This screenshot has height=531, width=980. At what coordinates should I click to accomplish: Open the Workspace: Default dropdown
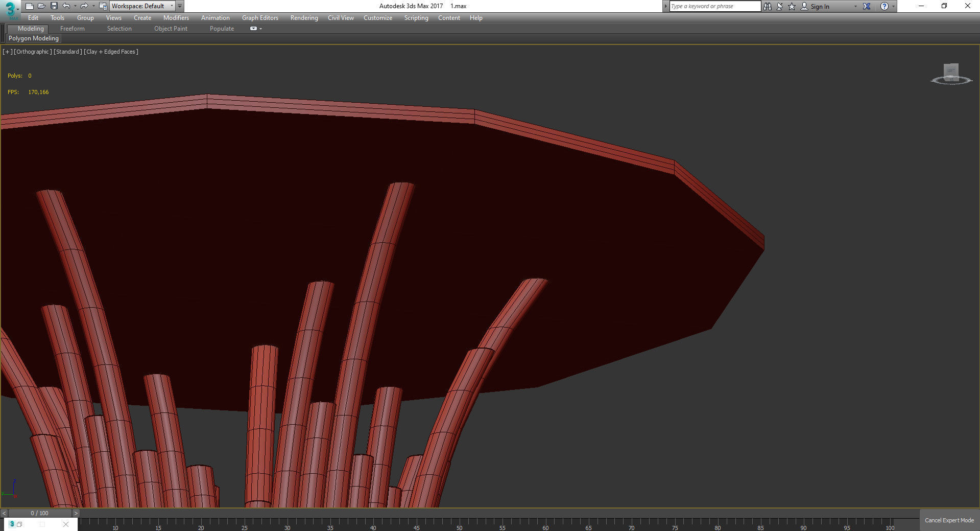[142, 6]
